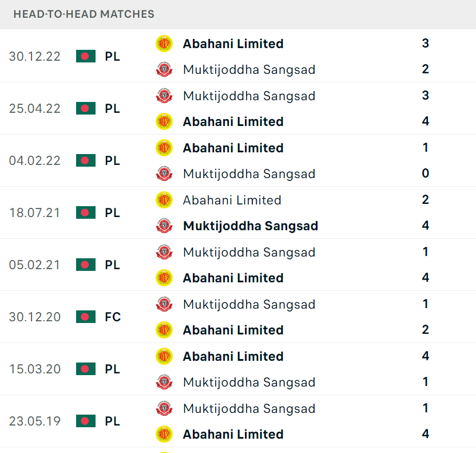476x453 pixels.
Task: Click Muktijoddha Sangsad crest in 23.05.19 match
Action: [164, 408]
